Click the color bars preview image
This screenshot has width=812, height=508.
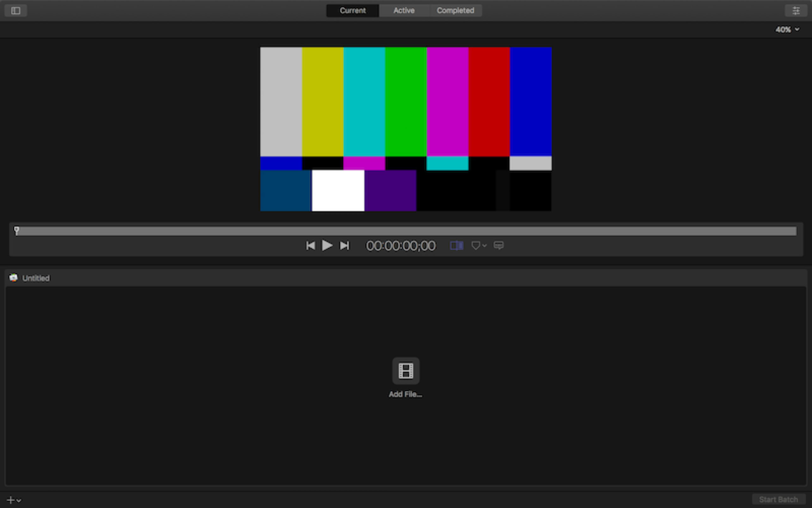(x=406, y=129)
